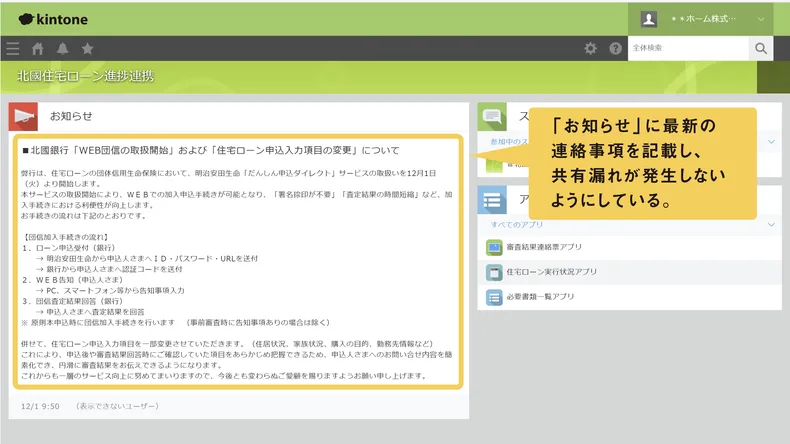The width and height of the screenshot is (790, 444).
Task: Click the thread speech bubble icon
Action: 493,116
